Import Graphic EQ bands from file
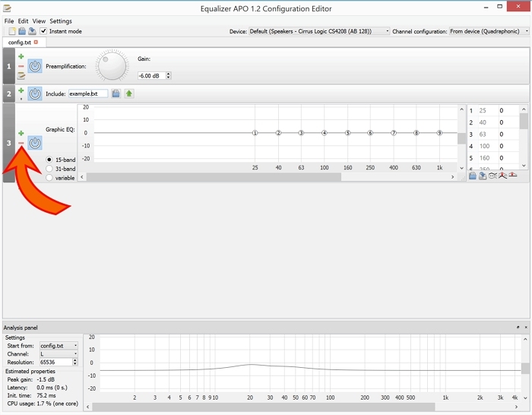Viewport: 532px width, 415px height. coord(473,176)
